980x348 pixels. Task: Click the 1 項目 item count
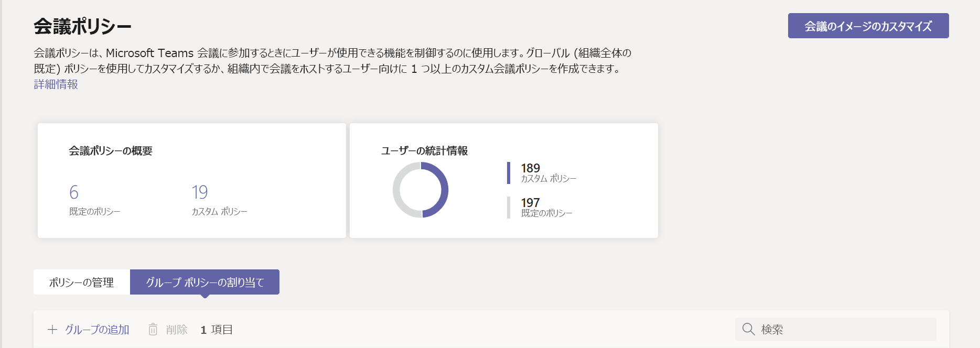[217, 330]
